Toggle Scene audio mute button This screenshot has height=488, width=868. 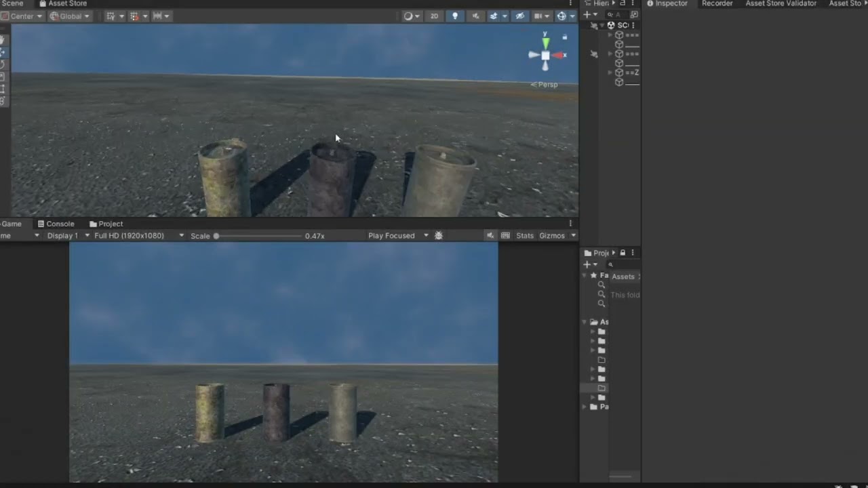point(475,16)
